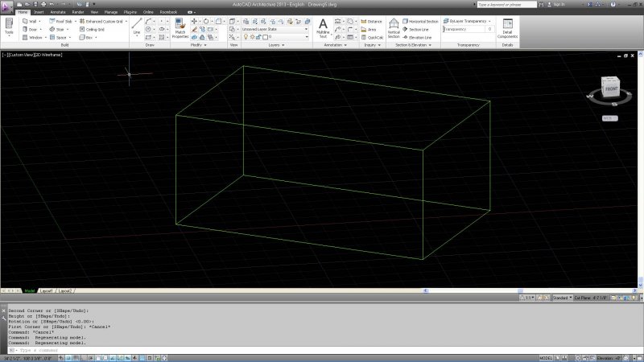Image resolution: width=644 pixels, height=362 pixels.
Task: Click the QuickCalc button
Action: point(372,37)
